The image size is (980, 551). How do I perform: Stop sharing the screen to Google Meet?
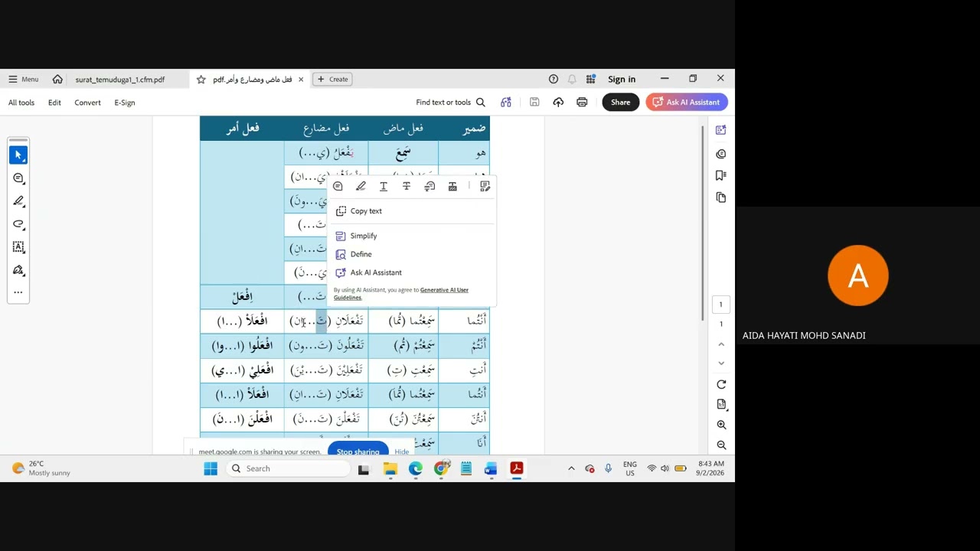[358, 451]
